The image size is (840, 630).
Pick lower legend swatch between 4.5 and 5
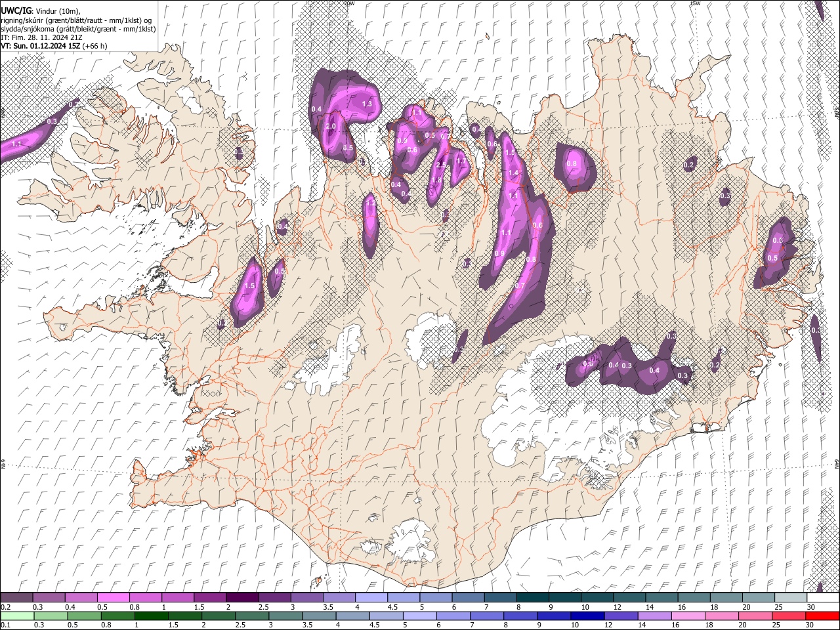[x=387, y=616]
